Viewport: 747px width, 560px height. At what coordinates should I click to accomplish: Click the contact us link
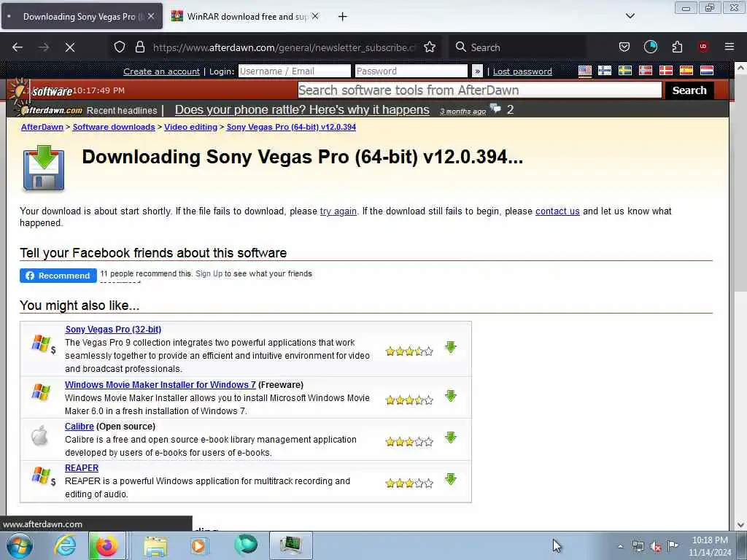pyautogui.click(x=557, y=211)
